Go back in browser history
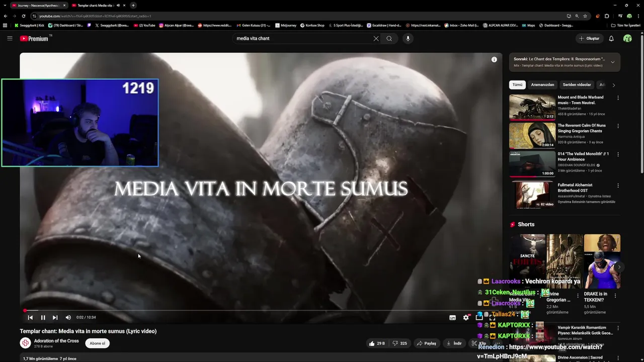This screenshot has width=644, height=362. (6, 16)
